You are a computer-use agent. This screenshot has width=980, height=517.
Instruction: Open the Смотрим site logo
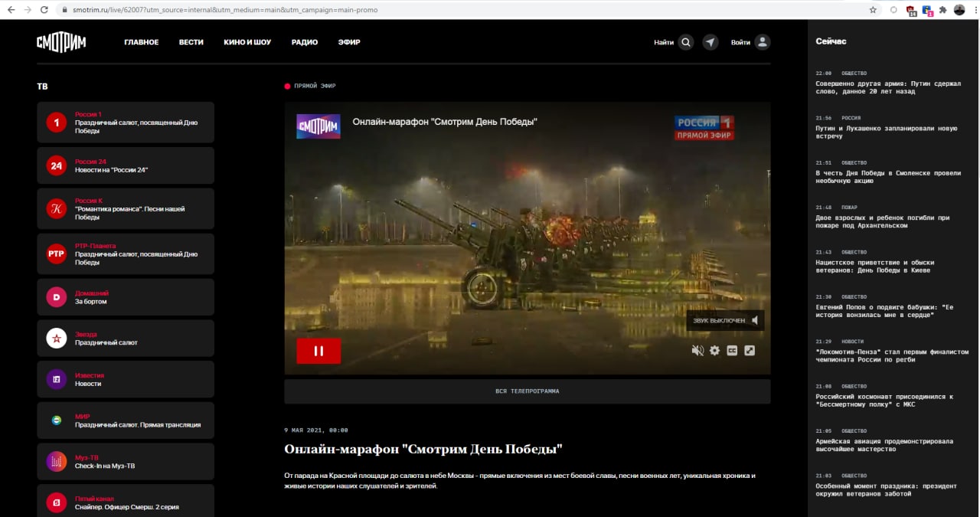pyautogui.click(x=61, y=42)
